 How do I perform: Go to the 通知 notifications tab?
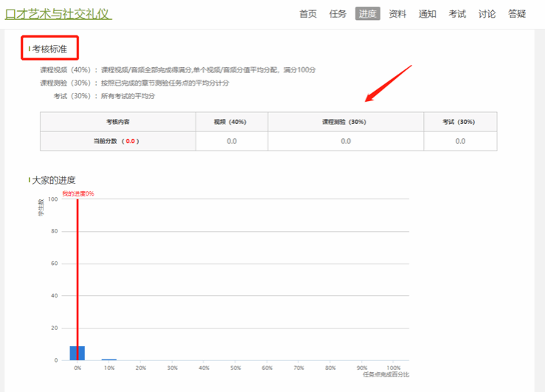click(427, 13)
